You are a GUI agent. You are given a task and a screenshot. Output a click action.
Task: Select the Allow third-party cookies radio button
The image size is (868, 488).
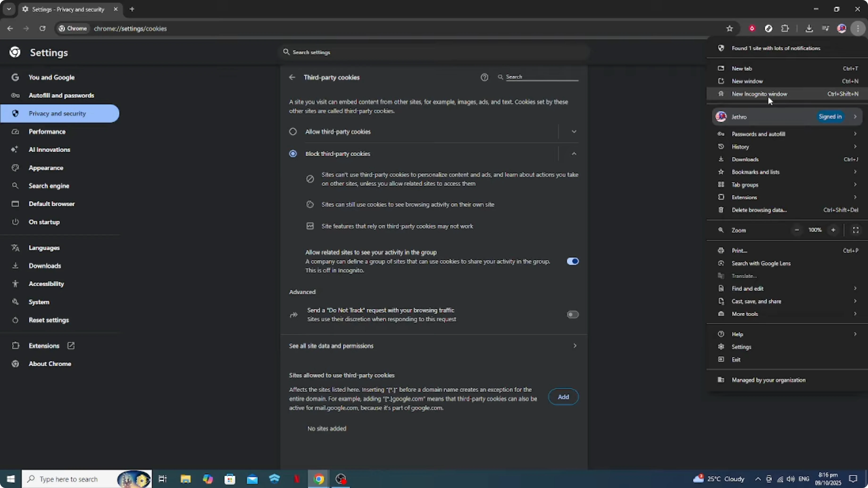point(292,132)
